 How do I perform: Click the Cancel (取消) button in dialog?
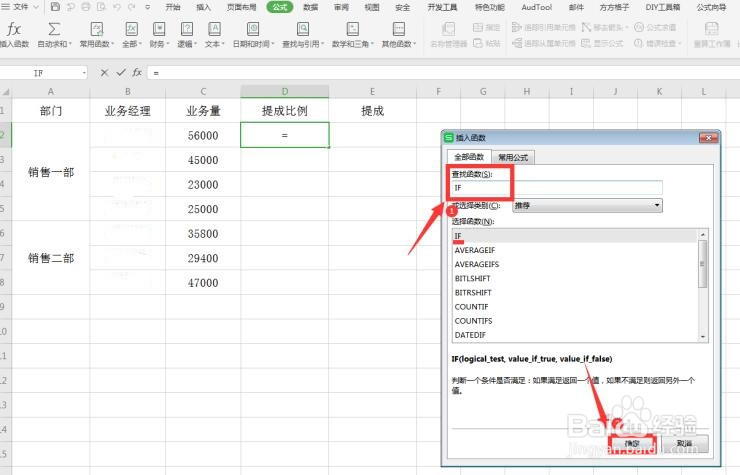pyautogui.click(x=684, y=443)
